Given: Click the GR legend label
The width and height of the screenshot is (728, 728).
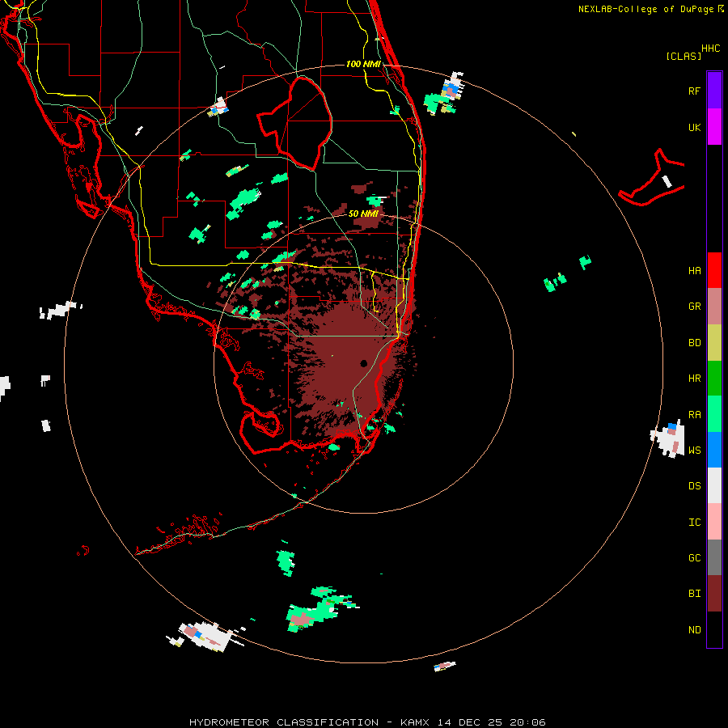Looking at the screenshot, I should point(694,307).
